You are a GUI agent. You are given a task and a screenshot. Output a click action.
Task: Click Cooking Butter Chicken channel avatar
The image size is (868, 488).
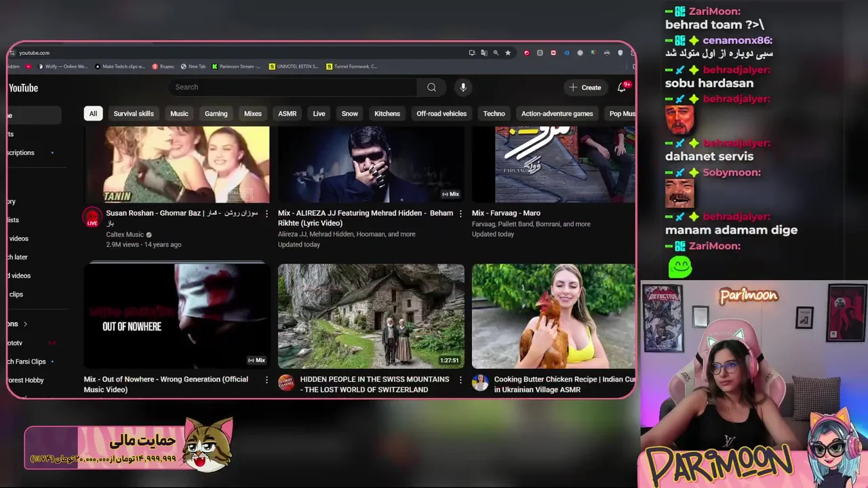coord(480,383)
